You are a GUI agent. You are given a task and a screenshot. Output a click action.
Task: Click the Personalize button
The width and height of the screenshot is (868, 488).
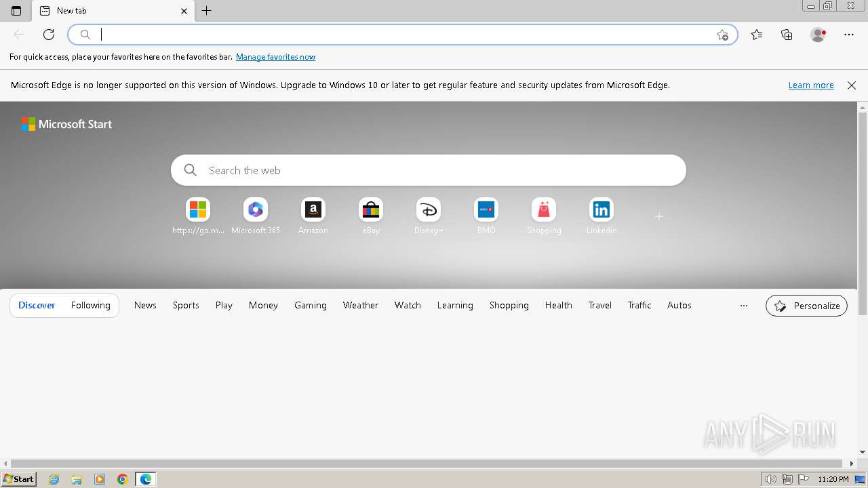[x=807, y=306]
